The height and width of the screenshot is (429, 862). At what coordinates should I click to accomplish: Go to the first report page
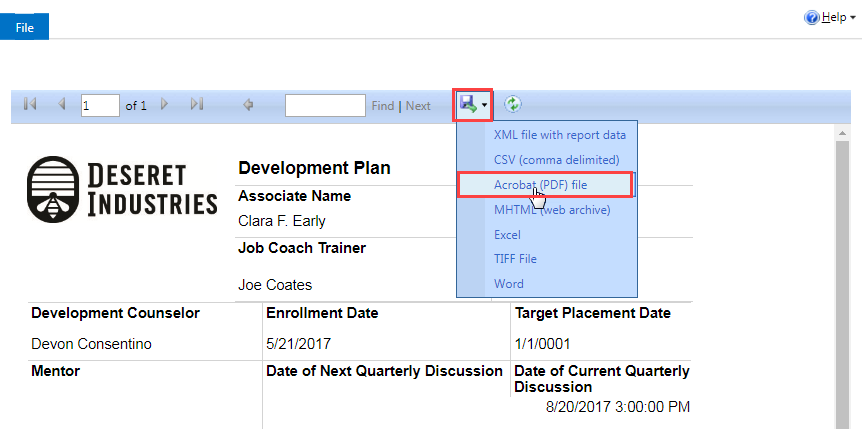pyautogui.click(x=30, y=103)
